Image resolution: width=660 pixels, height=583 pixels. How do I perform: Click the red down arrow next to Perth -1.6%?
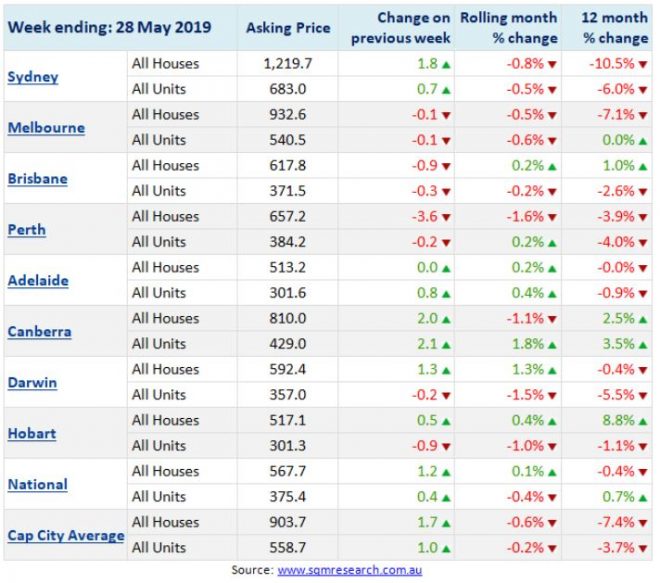[551, 217]
